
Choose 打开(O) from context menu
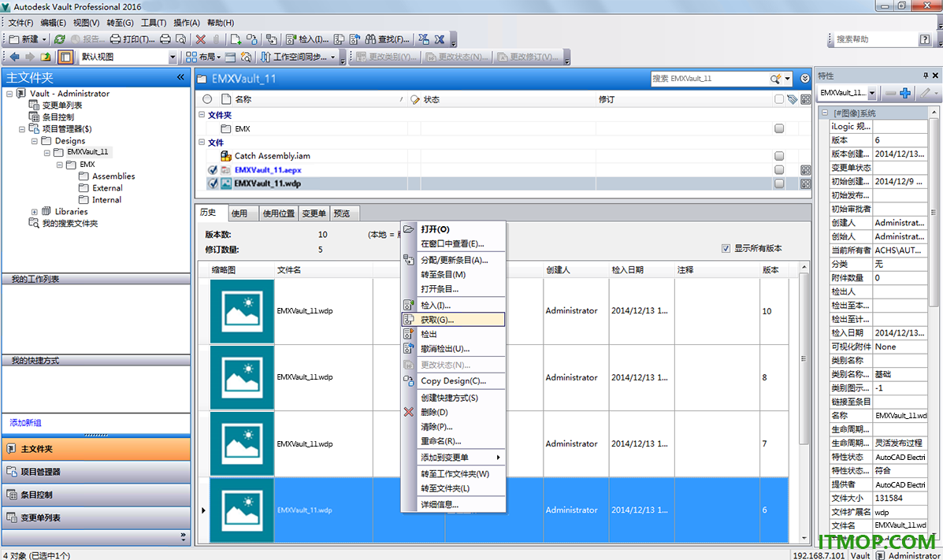click(x=453, y=229)
